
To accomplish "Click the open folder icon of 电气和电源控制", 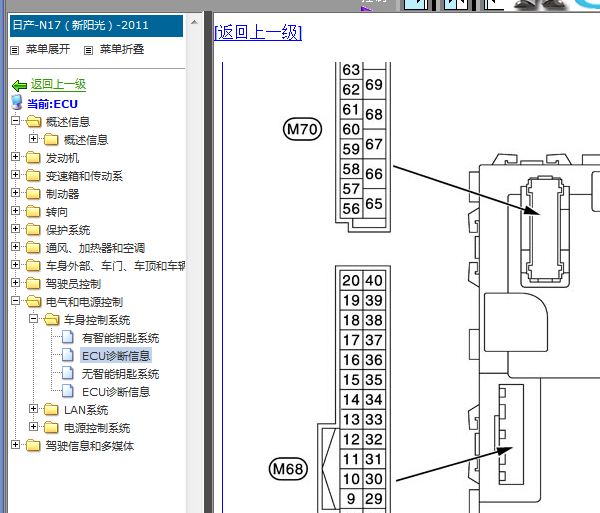I will click(34, 301).
